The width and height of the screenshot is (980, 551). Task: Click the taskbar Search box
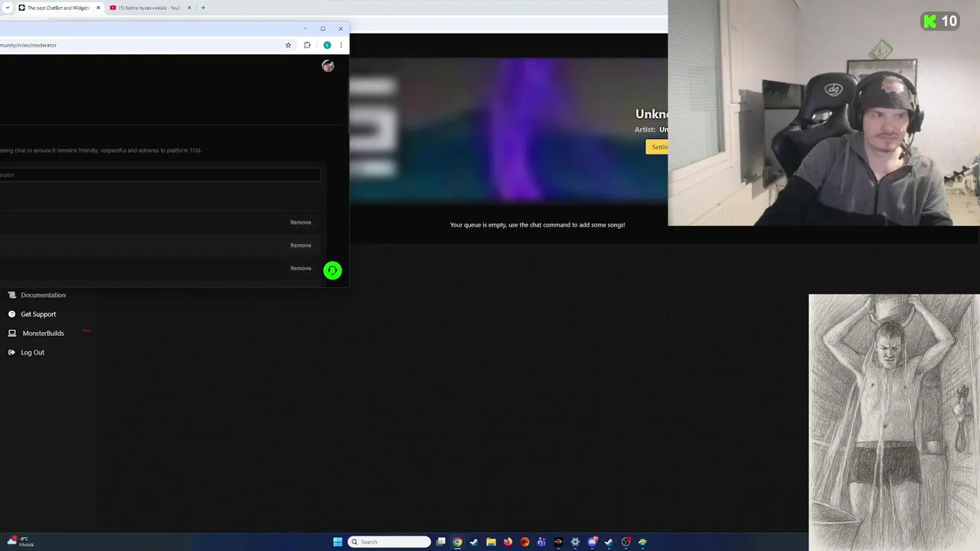389,542
